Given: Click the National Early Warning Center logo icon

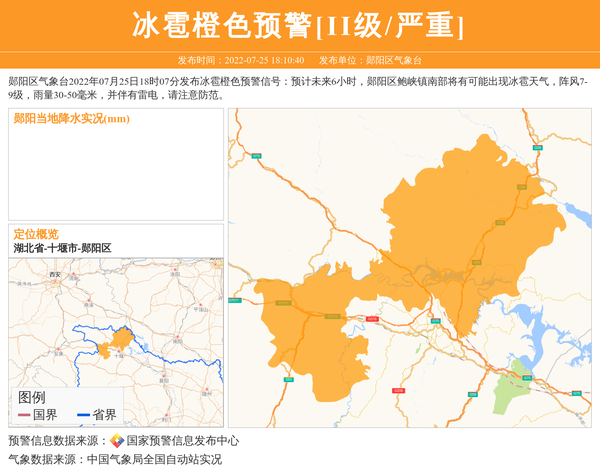Looking at the screenshot, I should point(117,441).
